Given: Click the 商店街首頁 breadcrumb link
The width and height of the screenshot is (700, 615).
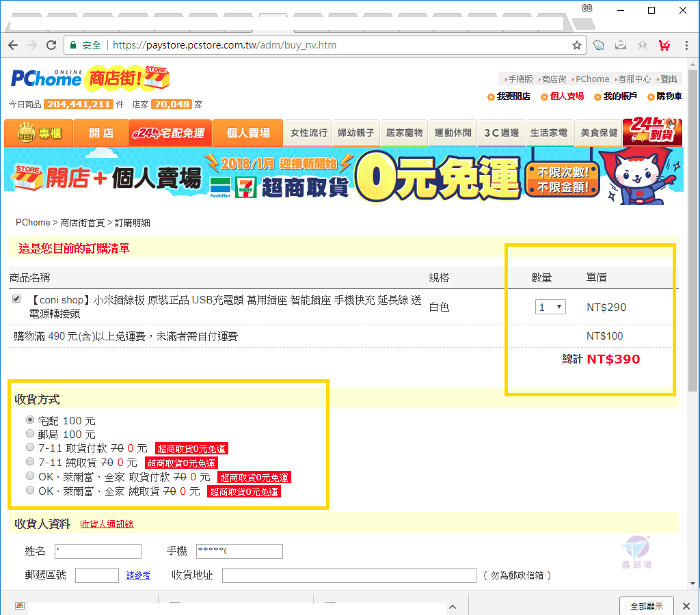Looking at the screenshot, I should pos(83,223).
